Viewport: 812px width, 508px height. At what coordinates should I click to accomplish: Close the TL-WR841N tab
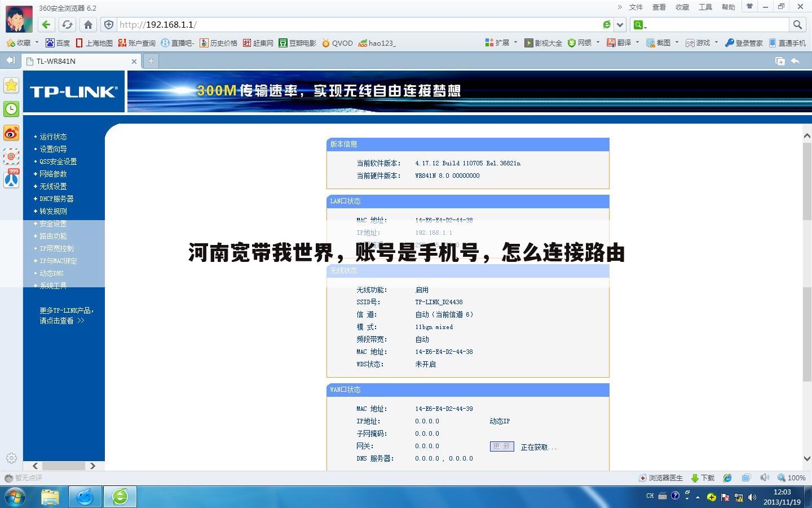[x=134, y=61]
